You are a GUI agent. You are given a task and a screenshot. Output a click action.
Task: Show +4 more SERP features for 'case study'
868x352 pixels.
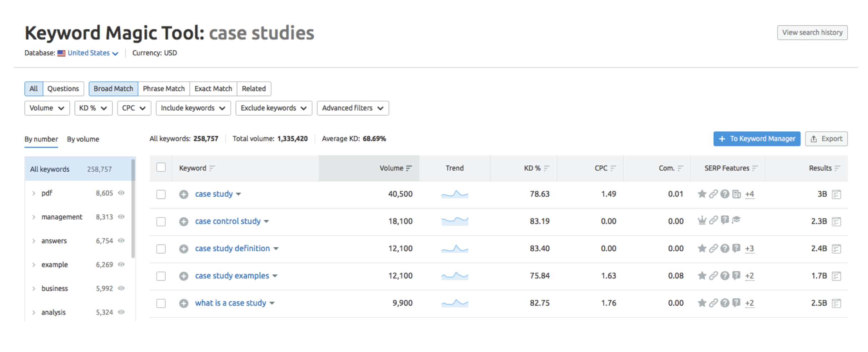click(749, 194)
